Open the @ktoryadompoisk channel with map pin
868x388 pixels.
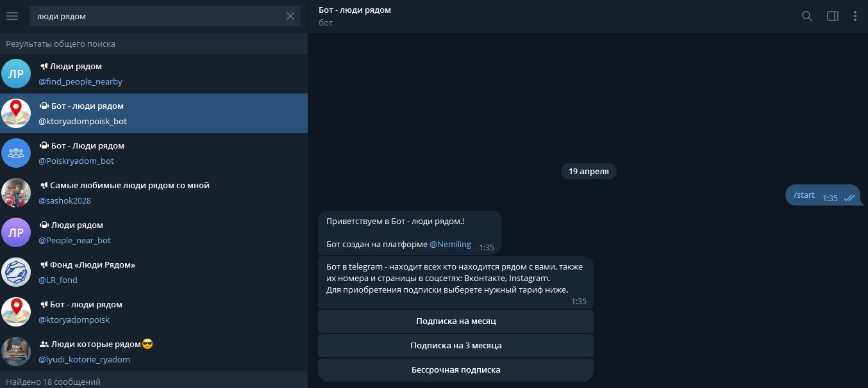pyautogui.click(x=154, y=312)
